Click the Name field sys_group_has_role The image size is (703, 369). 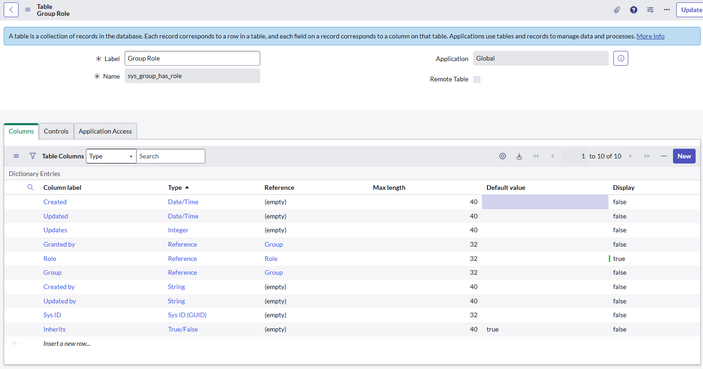[x=192, y=76]
